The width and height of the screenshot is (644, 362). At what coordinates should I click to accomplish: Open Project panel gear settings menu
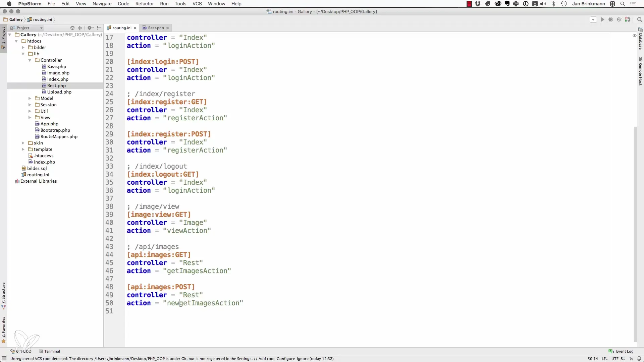pyautogui.click(x=90, y=28)
